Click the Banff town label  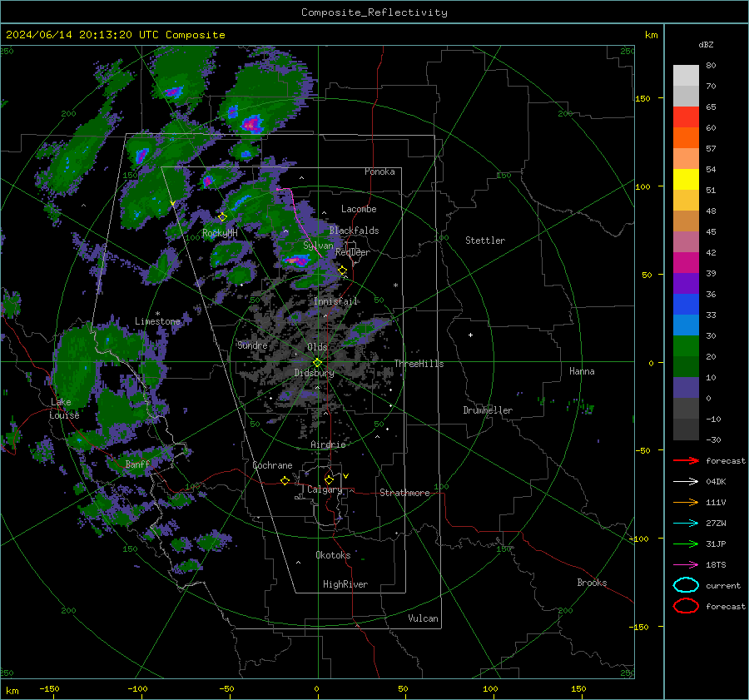pos(137,464)
